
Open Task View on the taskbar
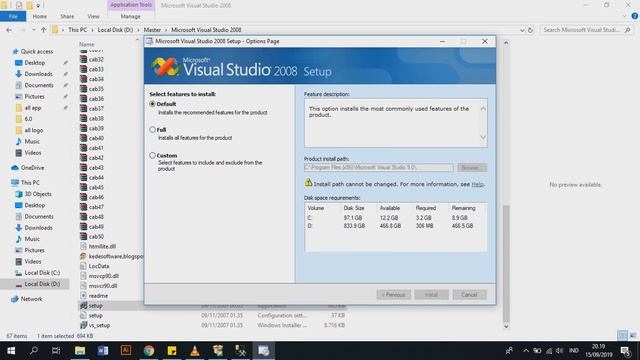click(x=56, y=351)
